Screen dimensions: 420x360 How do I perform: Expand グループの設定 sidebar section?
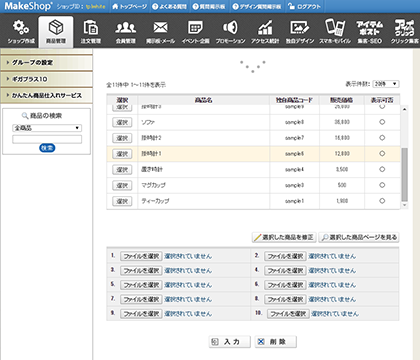46,62
